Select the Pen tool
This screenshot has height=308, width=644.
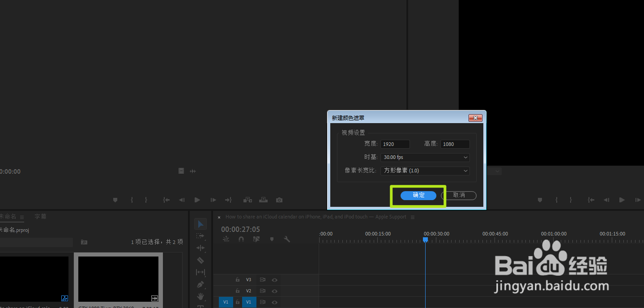[200, 284]
